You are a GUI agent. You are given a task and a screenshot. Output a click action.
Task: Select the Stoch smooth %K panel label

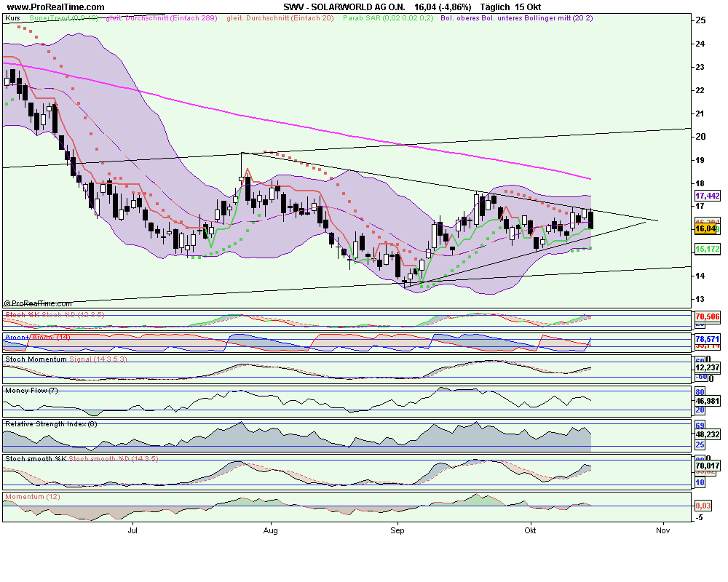(x=36, y=459)
